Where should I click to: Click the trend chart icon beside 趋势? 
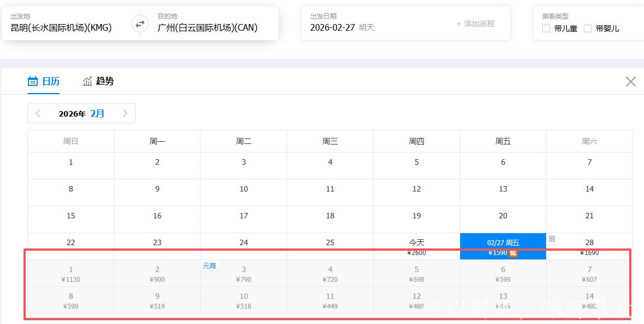click(88, 81)
